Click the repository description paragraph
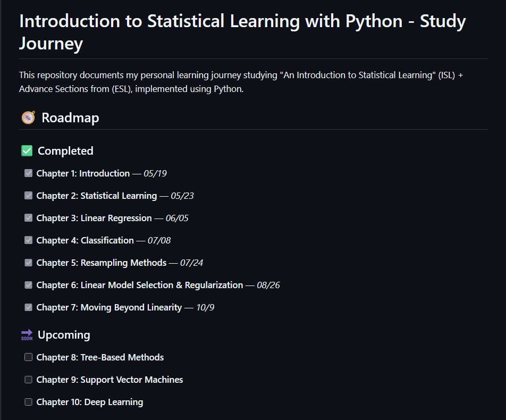The width and height of the screenshot is (506, 420). click(241, 82)
